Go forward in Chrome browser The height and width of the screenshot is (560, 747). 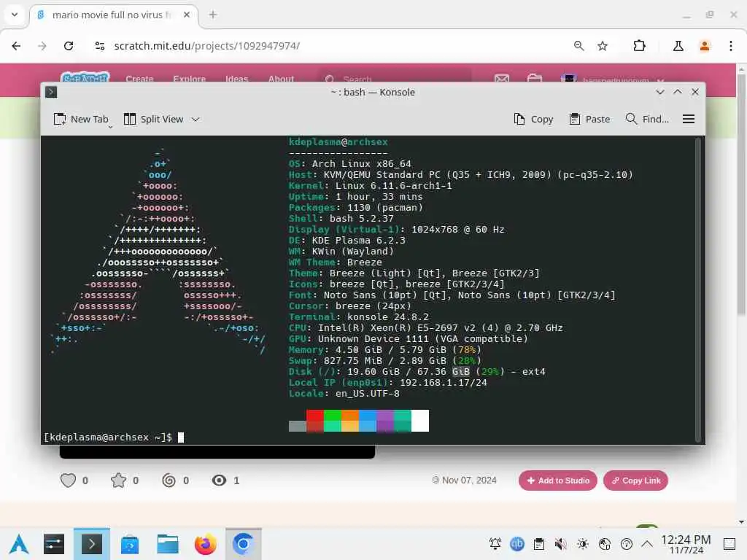point(42,46)
